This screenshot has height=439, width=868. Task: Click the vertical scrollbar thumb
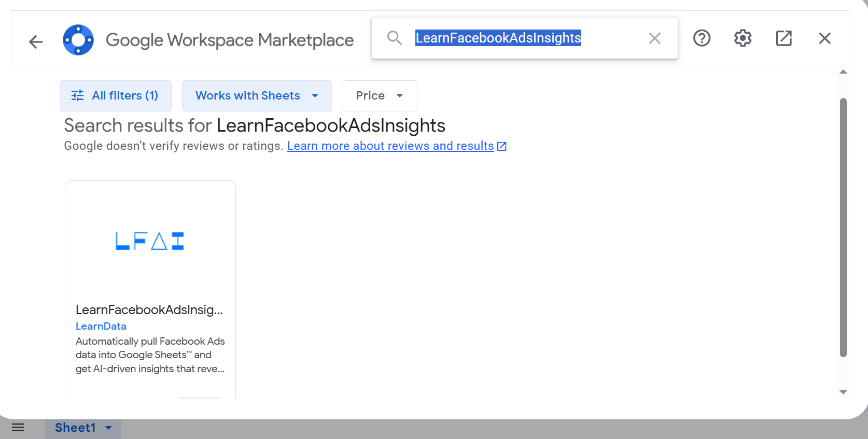tap(843, 228)
